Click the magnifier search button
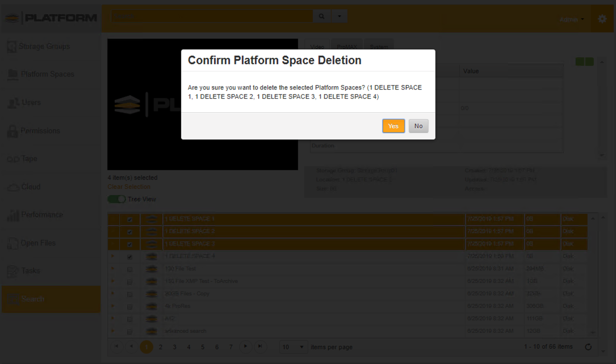 click(x=321, y=16)
